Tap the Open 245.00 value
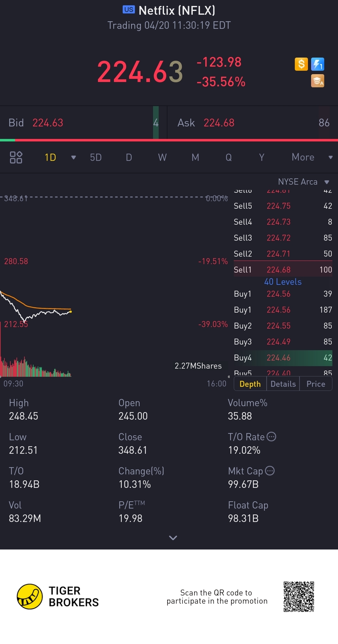 pyautogui.click(x=133, y=416)
